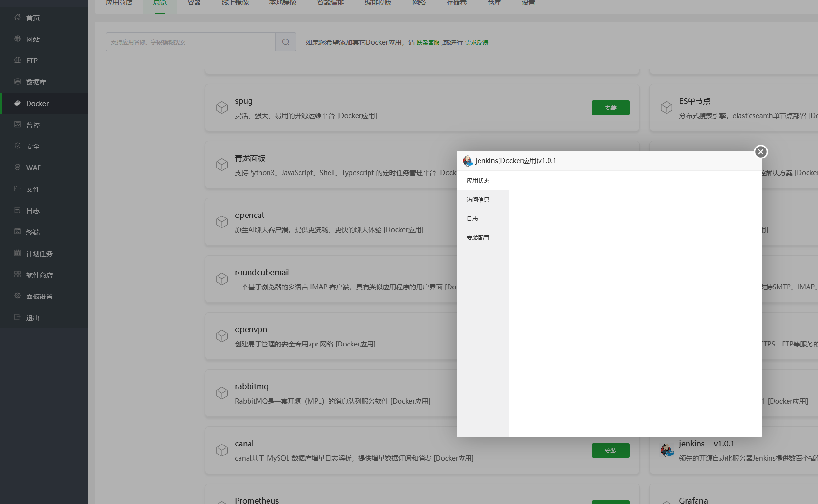
Task: Open the 需求反馈 link
Action: [x=477, y=42]
